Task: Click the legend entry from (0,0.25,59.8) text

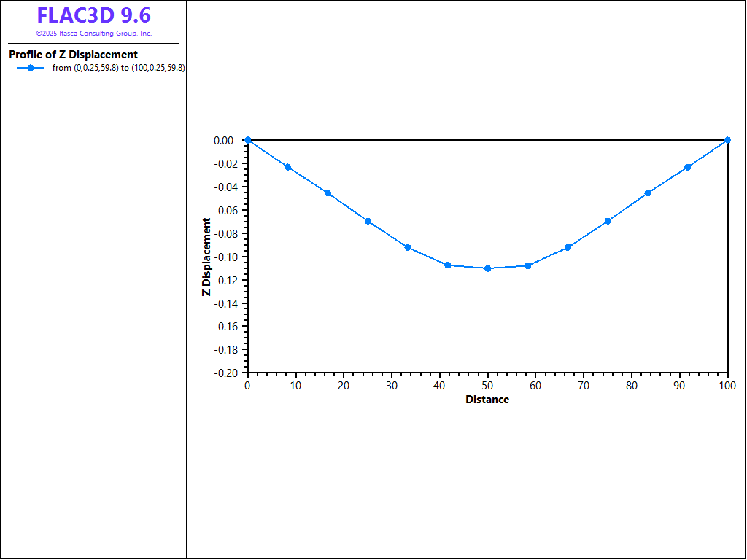Action: (x=118, y=68)
